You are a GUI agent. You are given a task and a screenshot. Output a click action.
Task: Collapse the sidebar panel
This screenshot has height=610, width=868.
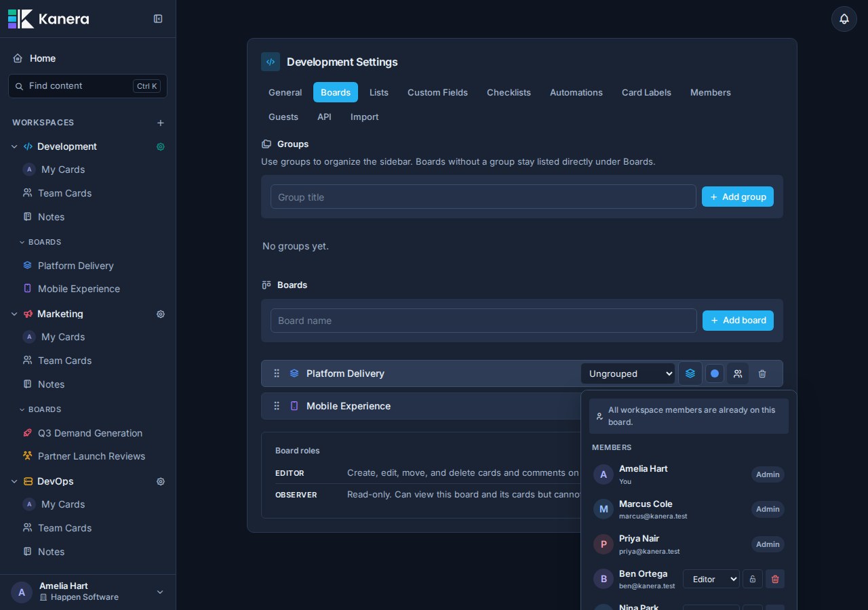click(x=158, y=19)
